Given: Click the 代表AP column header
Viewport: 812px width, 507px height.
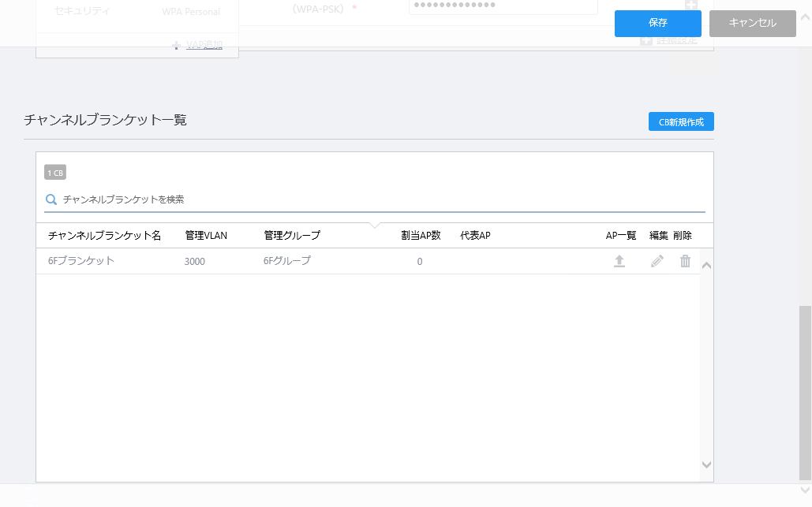Looking at the screenshot, I should click(x=475, y=236).
